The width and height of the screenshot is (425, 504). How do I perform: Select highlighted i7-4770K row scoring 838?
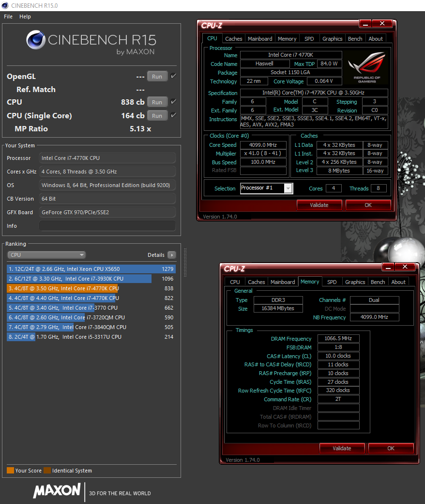tap(91, 288)
